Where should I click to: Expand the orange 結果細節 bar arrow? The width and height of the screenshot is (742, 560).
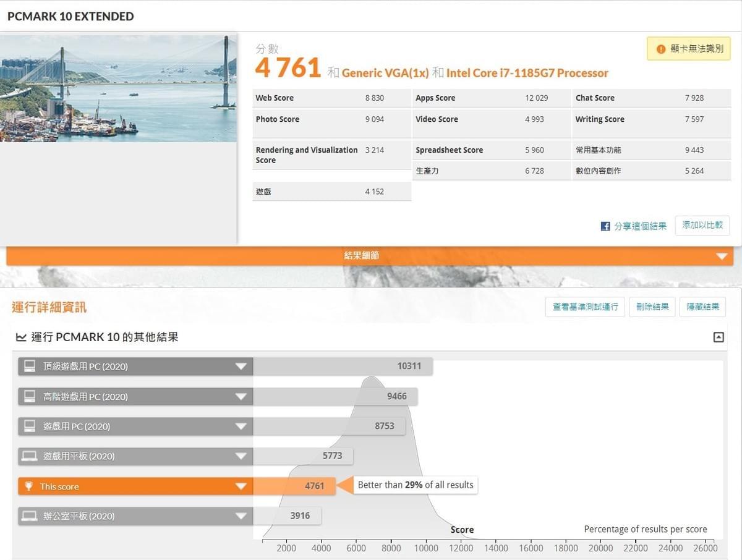coord(721,256)
